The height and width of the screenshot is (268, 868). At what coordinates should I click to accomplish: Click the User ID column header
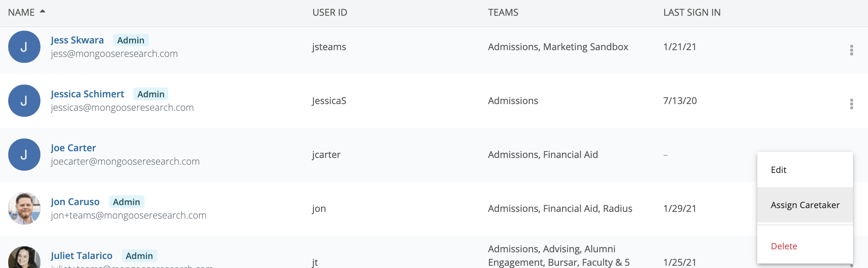coord(330,12)
